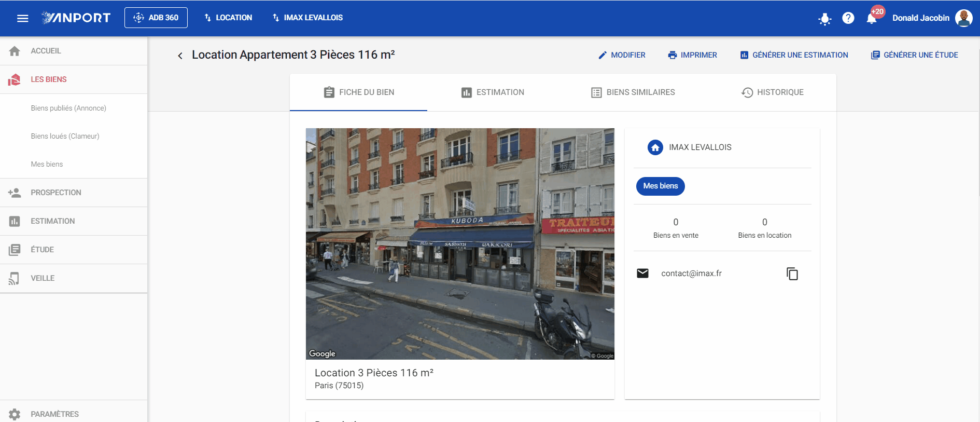
Task: Click Biens en location count
Action: pos(765,228)
